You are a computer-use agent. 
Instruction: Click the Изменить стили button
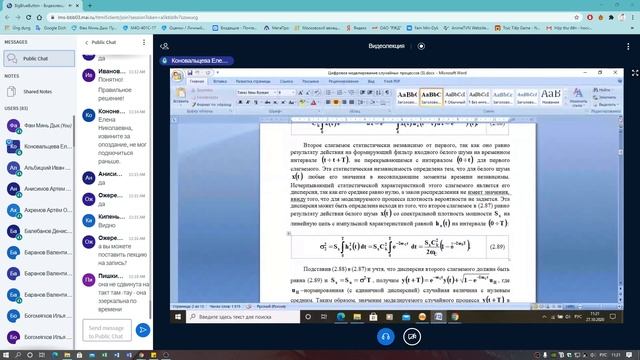578,97
